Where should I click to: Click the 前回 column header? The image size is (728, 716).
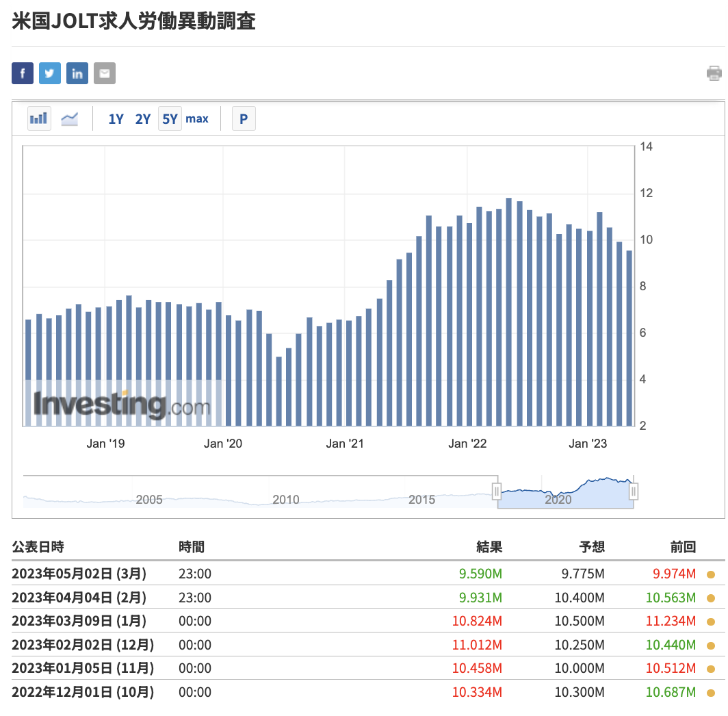click(683, 547)
